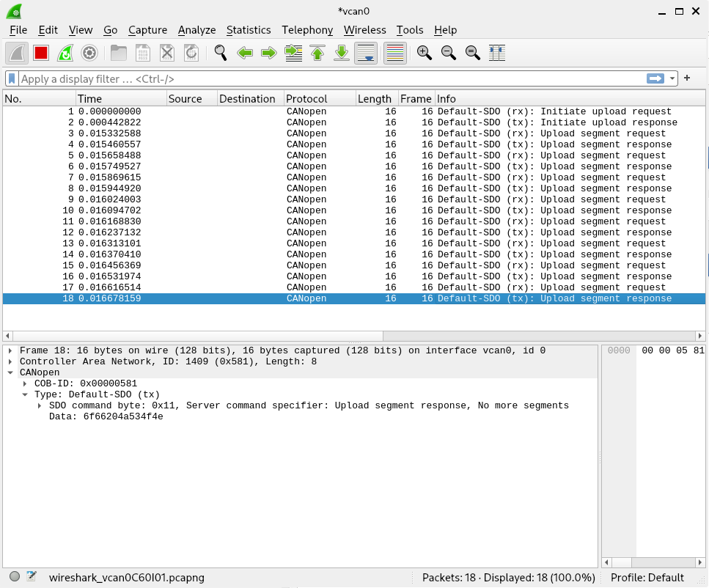Collapse the CANopen protocol tree
Viewport: 709px width, 588px height.
pos(10,372)
